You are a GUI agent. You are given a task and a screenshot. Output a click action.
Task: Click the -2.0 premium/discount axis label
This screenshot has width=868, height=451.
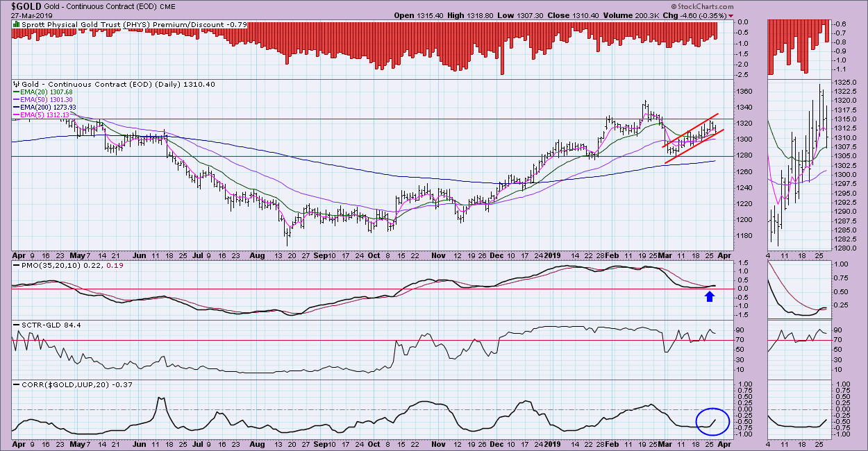click(x=744, y=64)
